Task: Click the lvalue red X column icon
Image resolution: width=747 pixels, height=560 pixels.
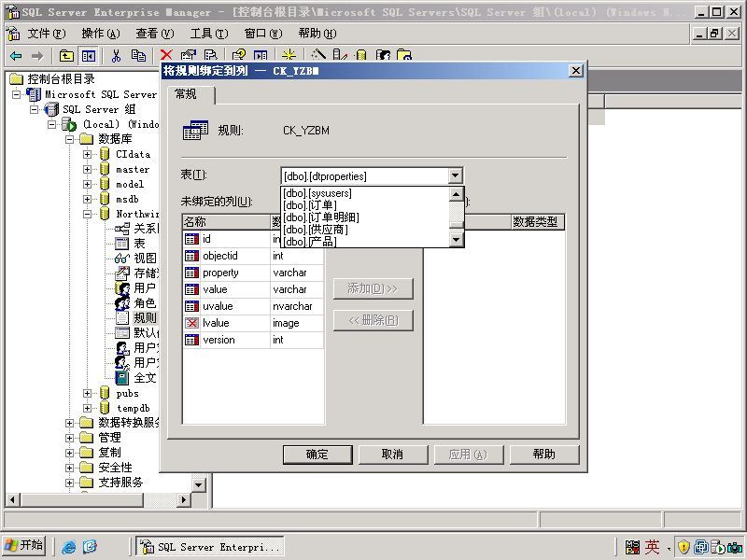Action: (191, 323)
